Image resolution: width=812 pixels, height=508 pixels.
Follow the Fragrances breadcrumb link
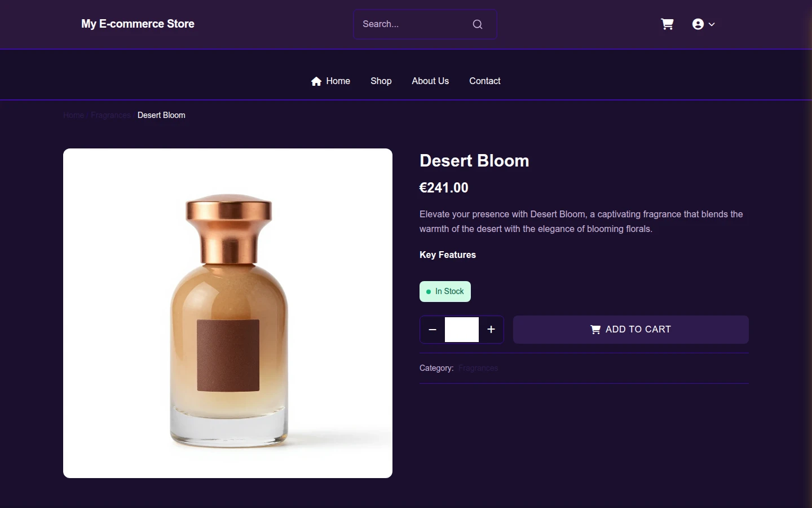click(111, 115)
